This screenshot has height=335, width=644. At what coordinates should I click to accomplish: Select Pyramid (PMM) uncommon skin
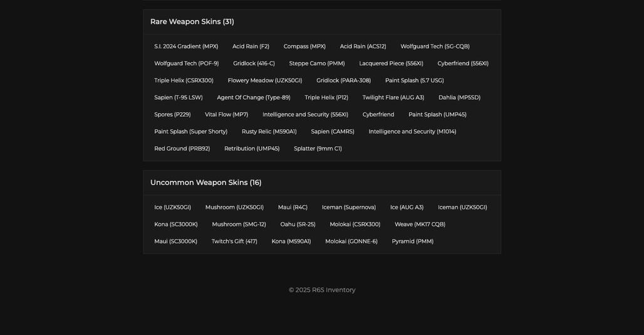[412, 242]
